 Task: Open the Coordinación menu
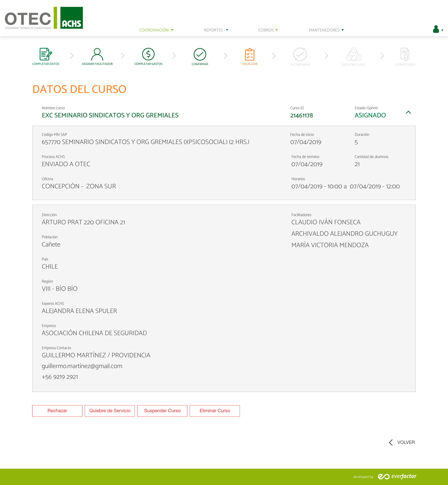click(154, 30)
